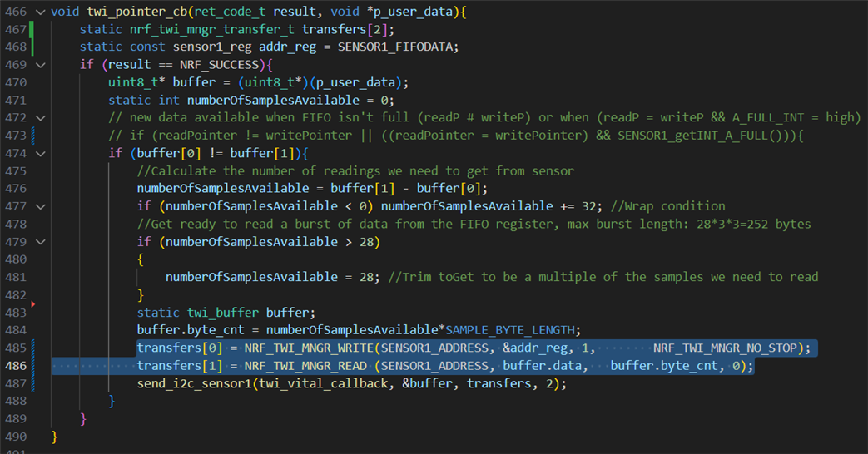Viewport: 868px width, 454px height.
Task: Click buffer.byte_cnt argument on line 486
Action: (x=664, y=366)
